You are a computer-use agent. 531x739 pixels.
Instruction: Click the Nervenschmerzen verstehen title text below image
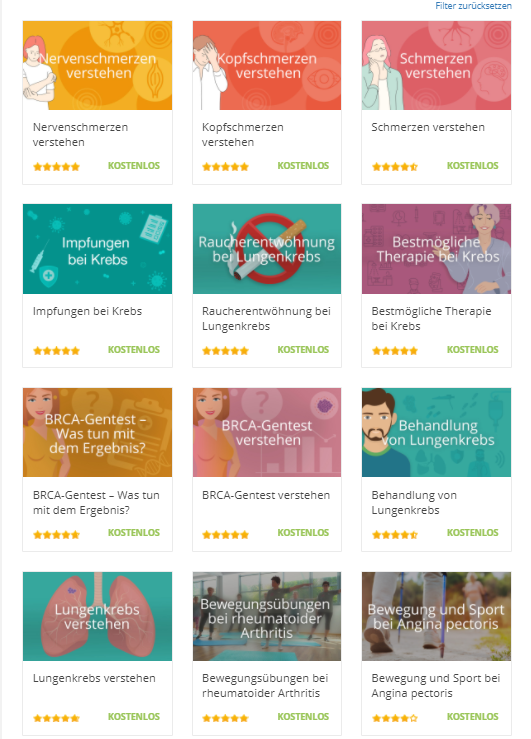tap(81, 134)
